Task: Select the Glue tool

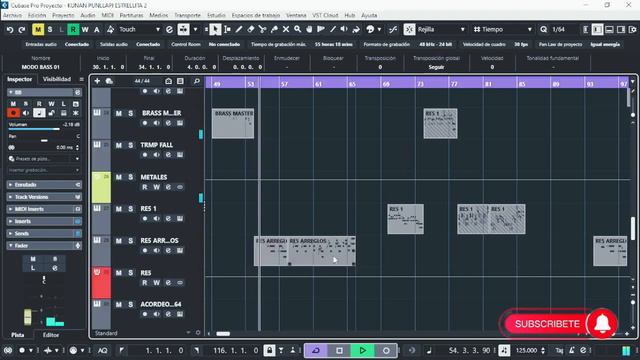Action: [x=274, y=29]
